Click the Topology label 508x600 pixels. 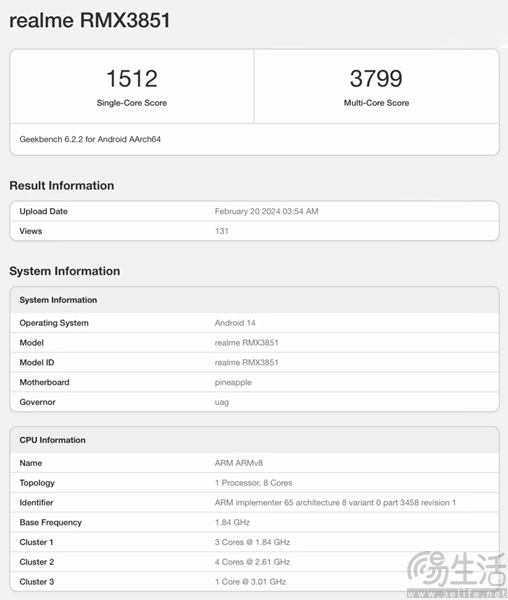click(x=37, y=483)
